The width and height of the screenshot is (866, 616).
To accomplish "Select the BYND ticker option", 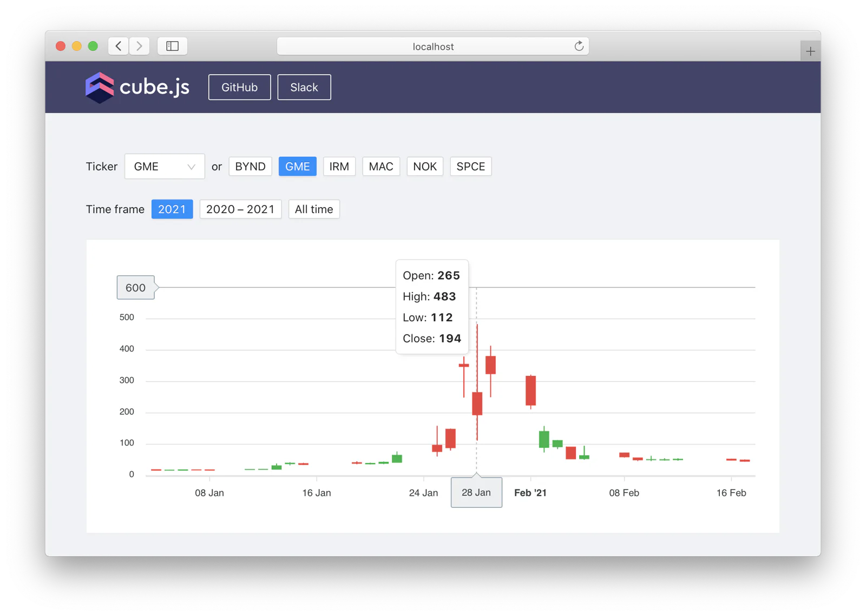I will click(250, 167).
